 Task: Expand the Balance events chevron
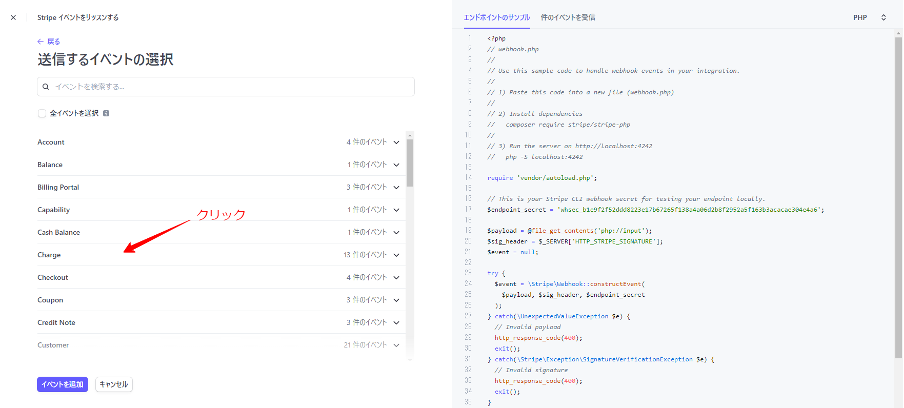click(x=397, y=164)
